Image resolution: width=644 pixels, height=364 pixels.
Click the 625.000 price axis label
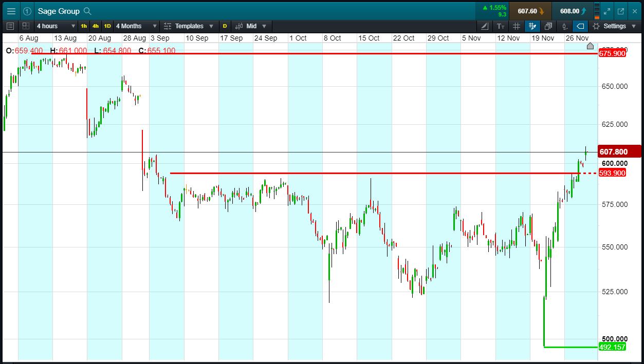tap(614, 124)
